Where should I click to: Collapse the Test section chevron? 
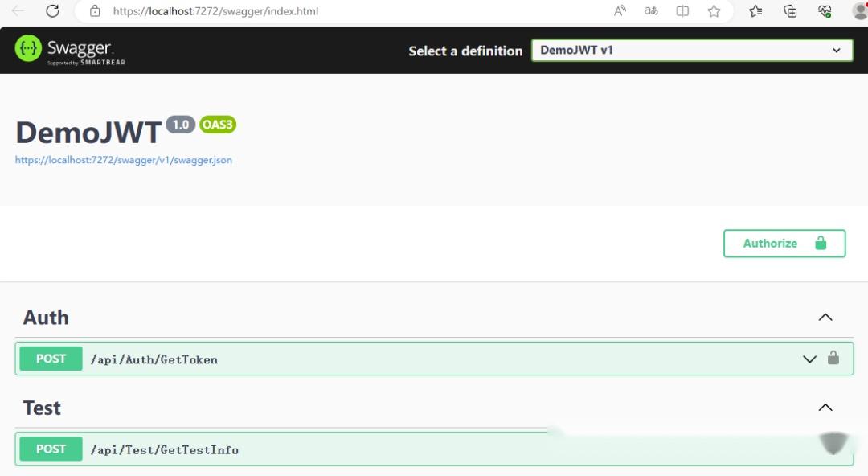(825, 408)
